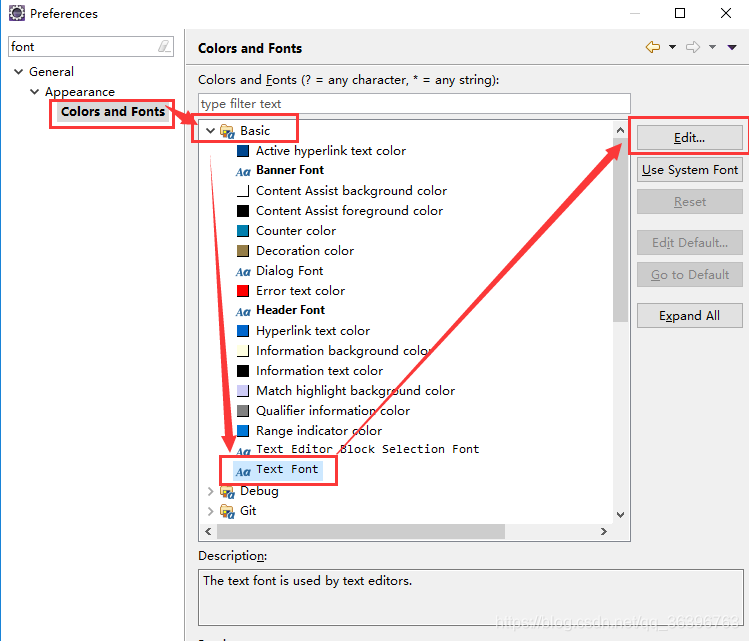Click the Description text box

coord(471,598)
